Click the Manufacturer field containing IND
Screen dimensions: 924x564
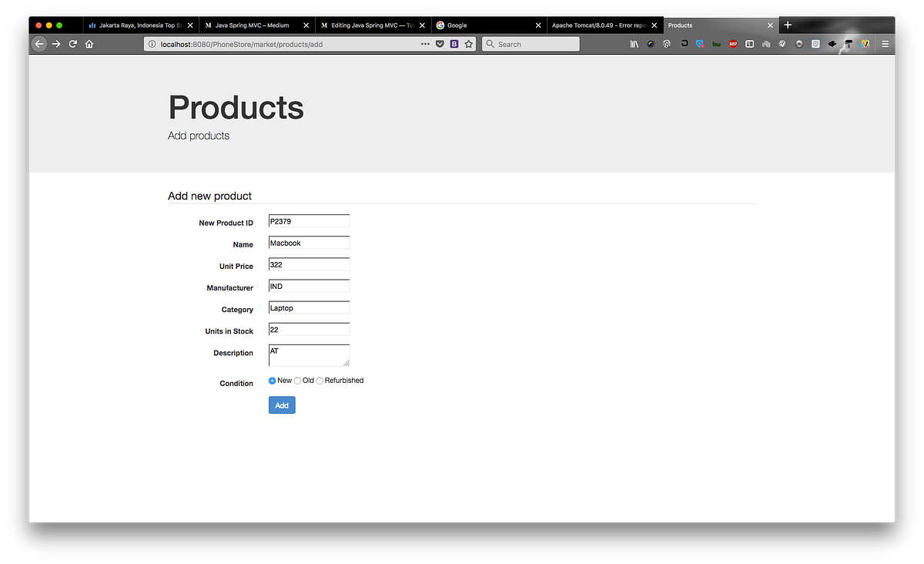(309, 286)
